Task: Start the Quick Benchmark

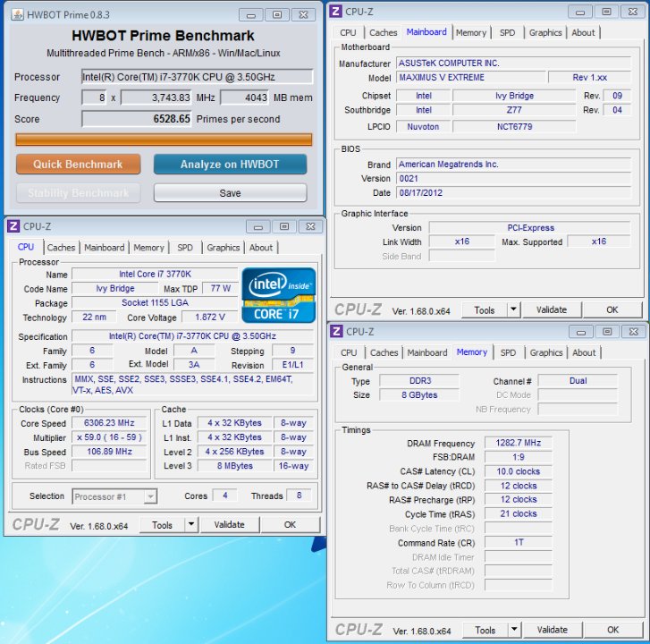Action: (x=79, y=165)
